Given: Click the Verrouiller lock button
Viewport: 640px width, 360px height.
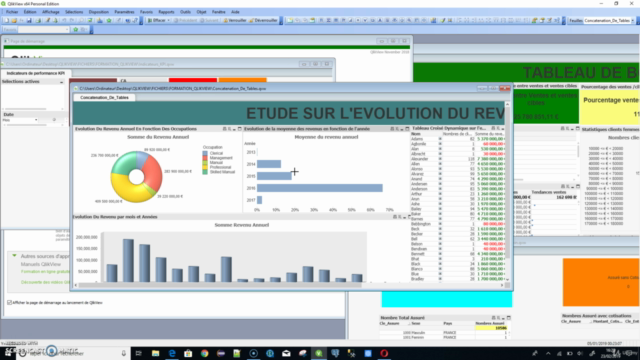Looking at the screenshot, I should pyautogui.click(x=235, y=20).
